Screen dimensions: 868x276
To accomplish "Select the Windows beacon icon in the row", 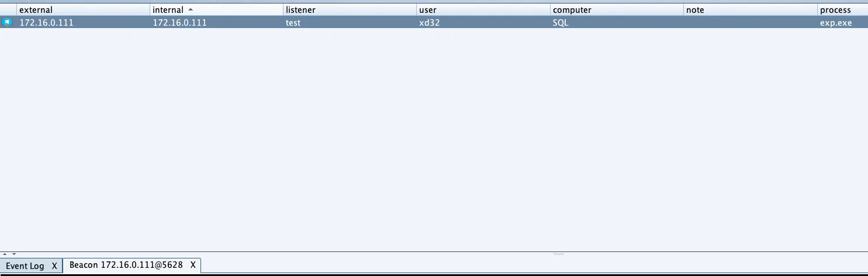I will point(7,23).
